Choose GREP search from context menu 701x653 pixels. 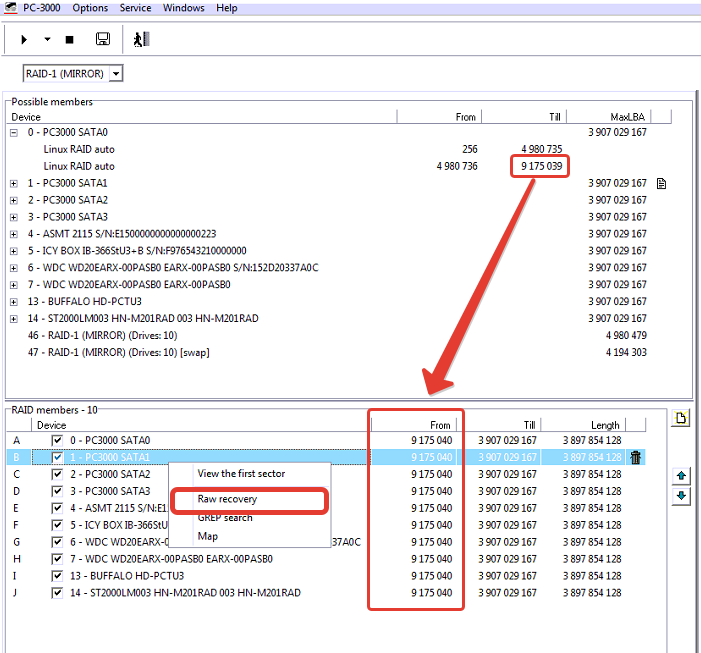tap(225, 518)
